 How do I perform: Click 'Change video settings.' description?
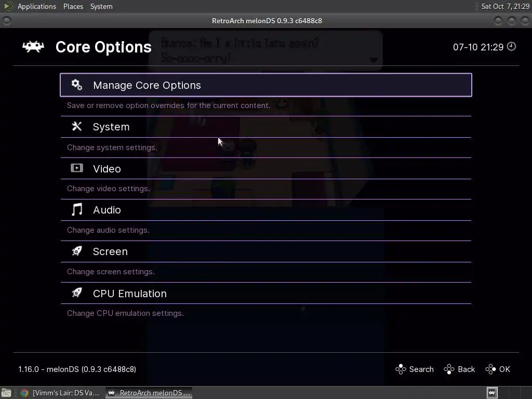108,189
